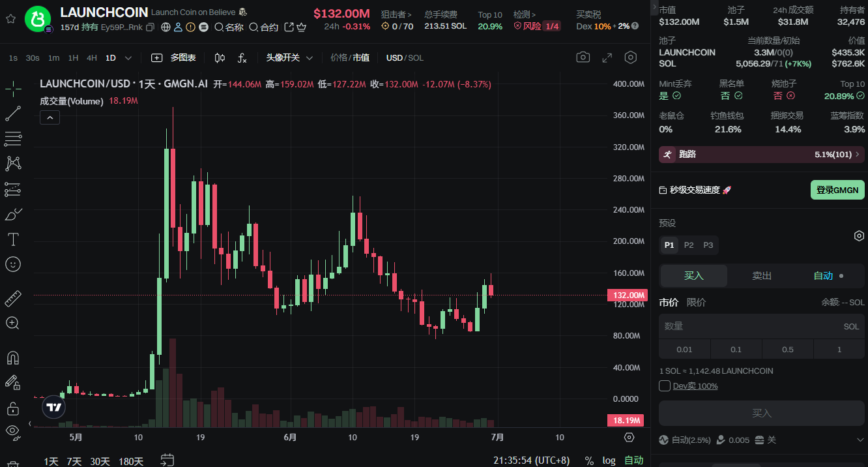This screenshot has width=868, height=467.
Task: Open fullscreen chart mode
Action: (x=607, y=57)
